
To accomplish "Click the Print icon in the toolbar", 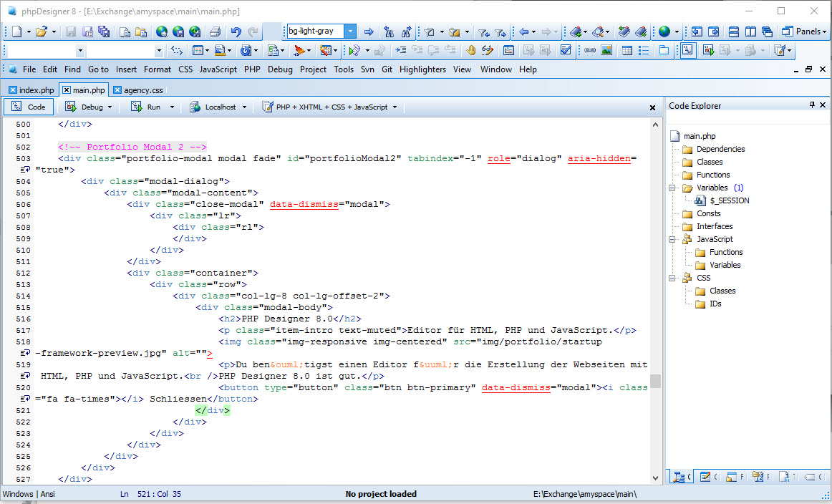I will pyautogui.click(x=214, y=31).
